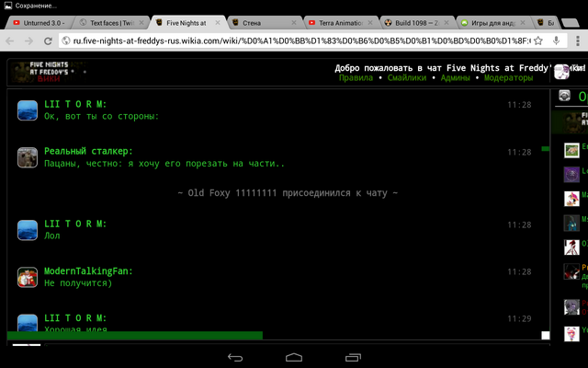588x368 pixels.
Task: Go back with the browser back arrow
Action: (x=10, y=40)
